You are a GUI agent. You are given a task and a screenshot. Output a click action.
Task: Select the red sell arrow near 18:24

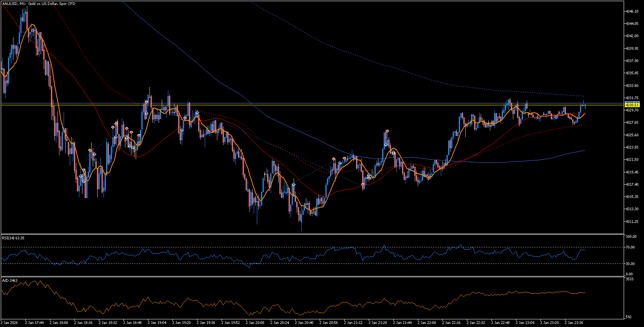pos(90,150)
